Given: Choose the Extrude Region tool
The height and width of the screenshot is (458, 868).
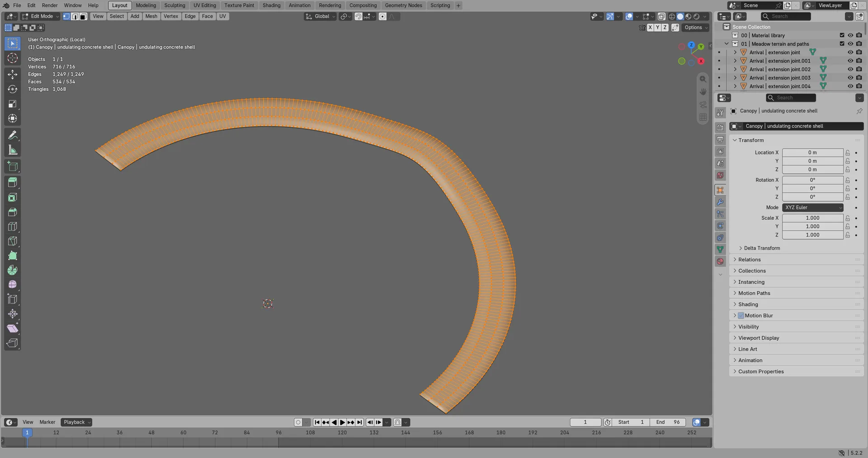Looking at the screenshot, I should click(x=13, y=182).
